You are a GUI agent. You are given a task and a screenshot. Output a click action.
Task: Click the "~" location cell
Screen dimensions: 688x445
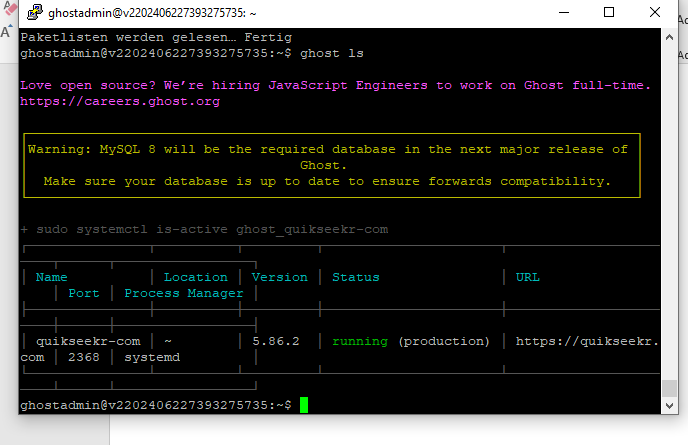coord(168,341)
